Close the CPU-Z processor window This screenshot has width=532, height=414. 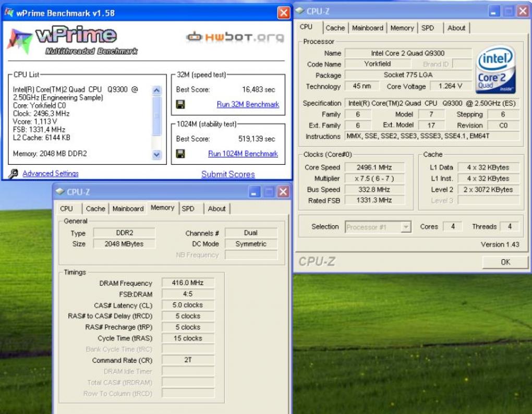[x=523, y=11]
